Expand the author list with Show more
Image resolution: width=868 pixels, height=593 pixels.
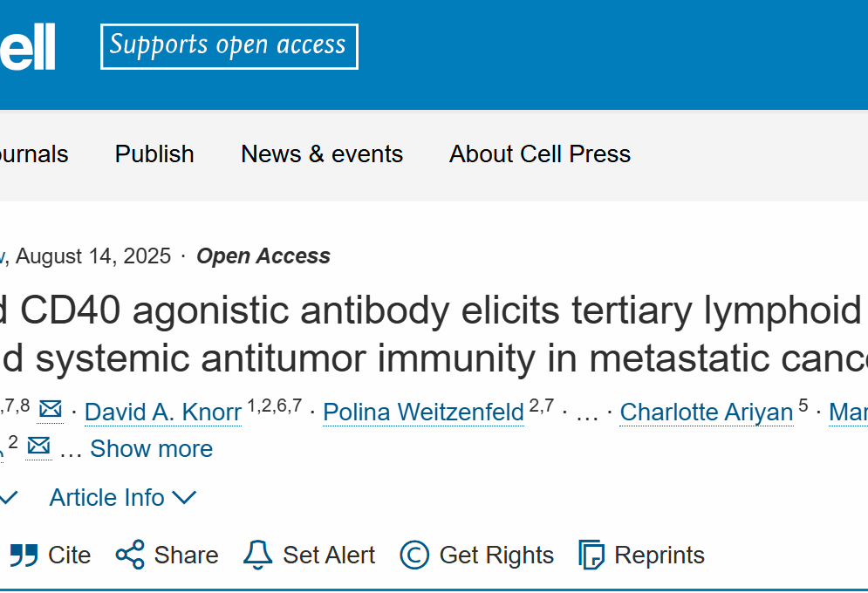[151, 448]
